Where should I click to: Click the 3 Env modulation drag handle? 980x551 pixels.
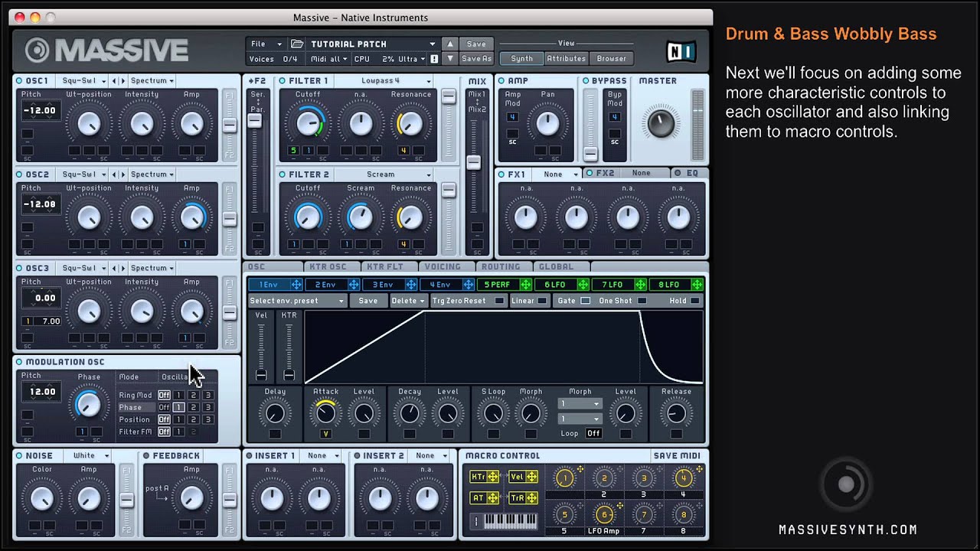411,285
